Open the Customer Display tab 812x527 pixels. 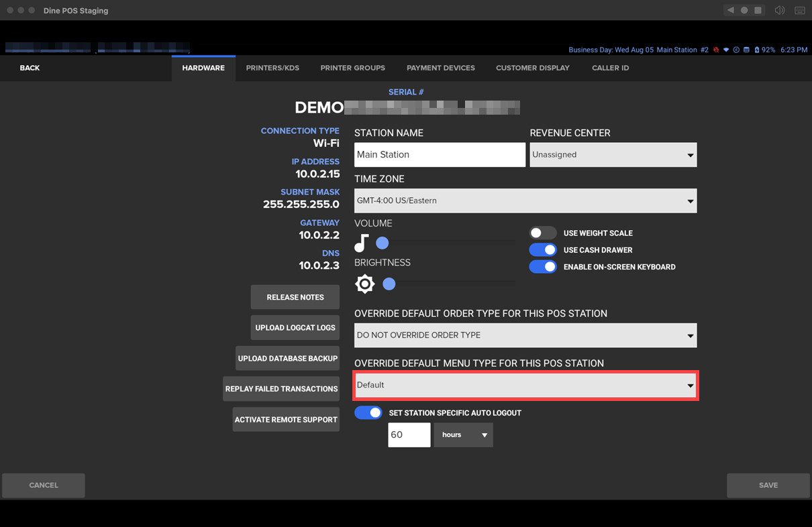533,68
